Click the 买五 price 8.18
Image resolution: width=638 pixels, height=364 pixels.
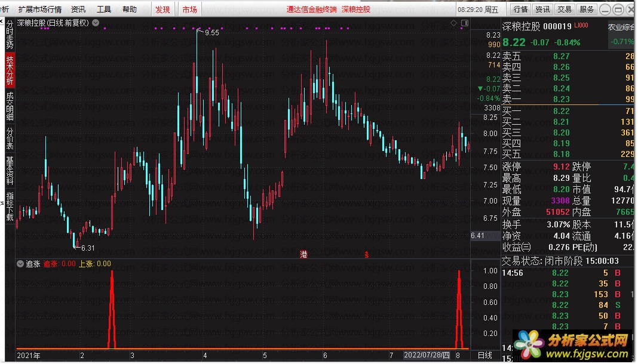pos(561,154)
